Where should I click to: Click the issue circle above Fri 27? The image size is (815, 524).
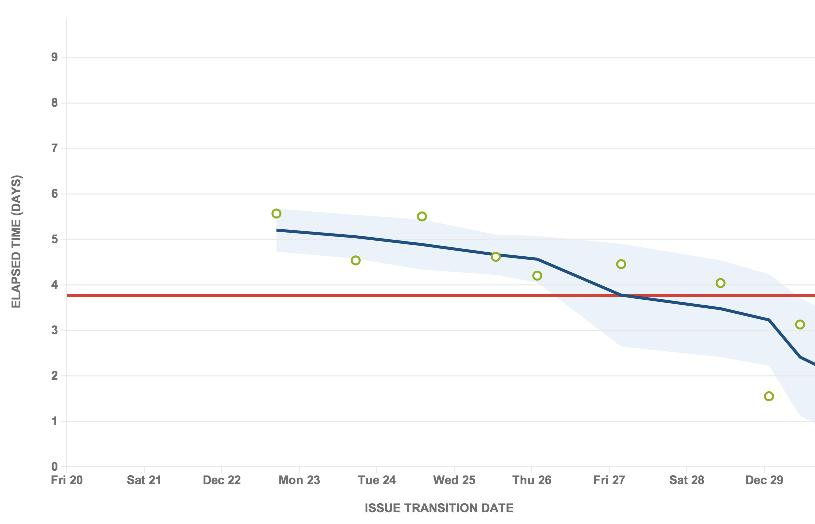[x=621, y=265]
